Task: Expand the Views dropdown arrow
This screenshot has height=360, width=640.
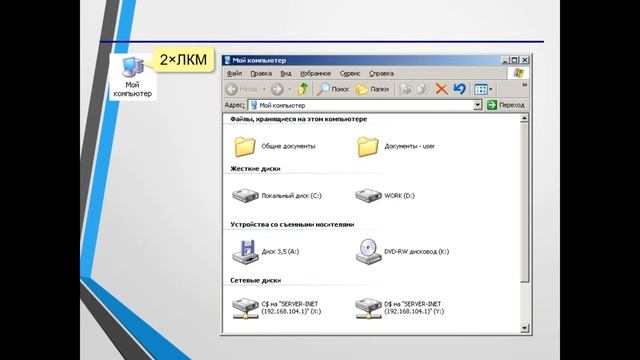Action: tap(491, 89)
